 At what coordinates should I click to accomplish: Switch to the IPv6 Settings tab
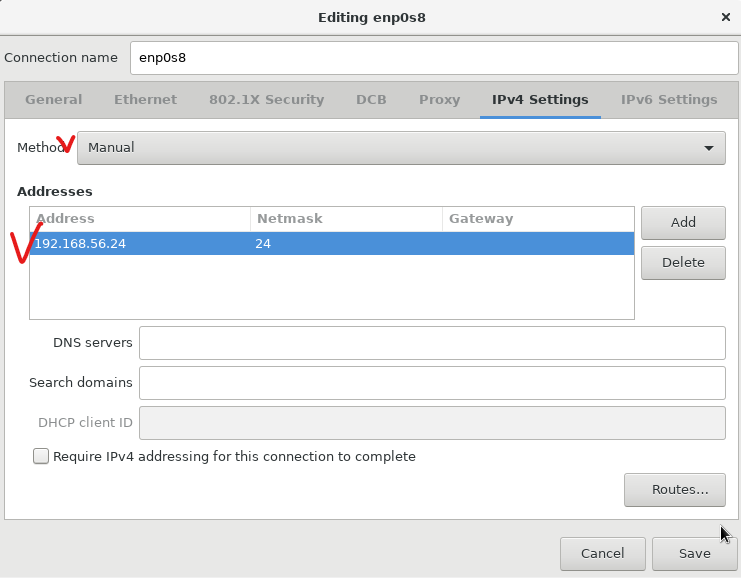click(x=669, y=100)
